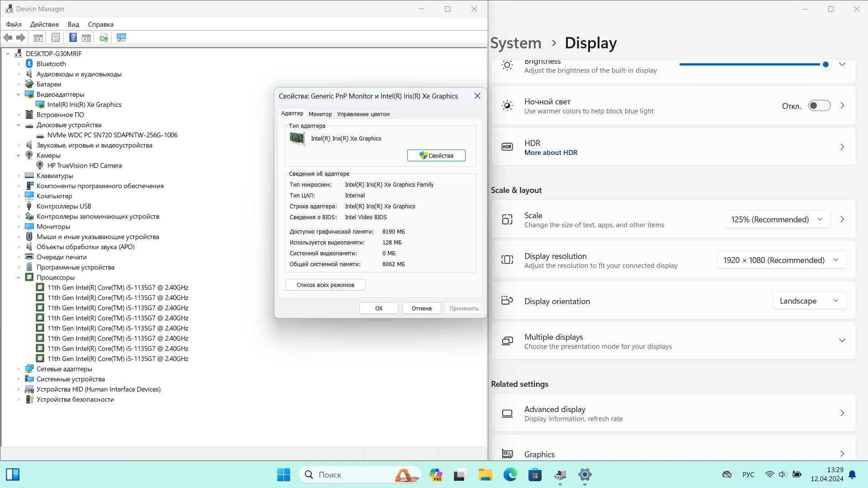Click the show/hide console tree toolbar icon

click(38, 38)
